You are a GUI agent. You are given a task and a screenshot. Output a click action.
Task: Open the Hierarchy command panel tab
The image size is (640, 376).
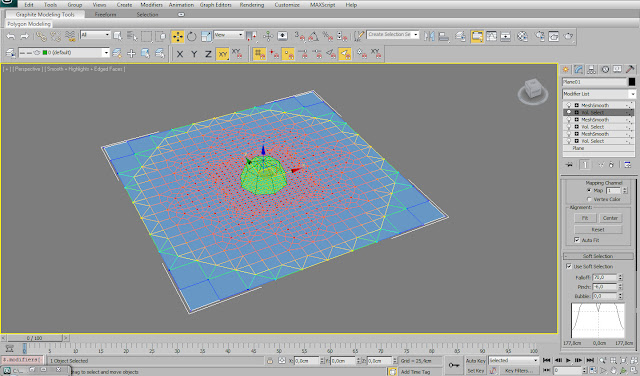(x=591, y=69)
